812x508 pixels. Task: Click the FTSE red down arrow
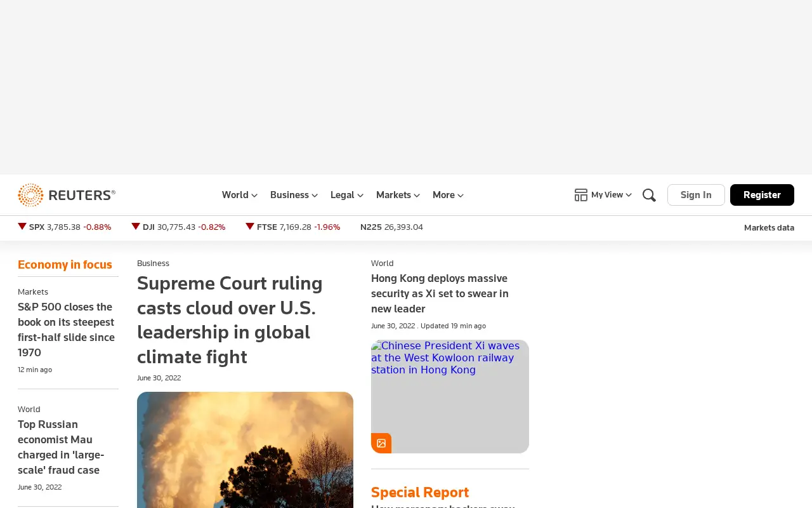point(250,227)
